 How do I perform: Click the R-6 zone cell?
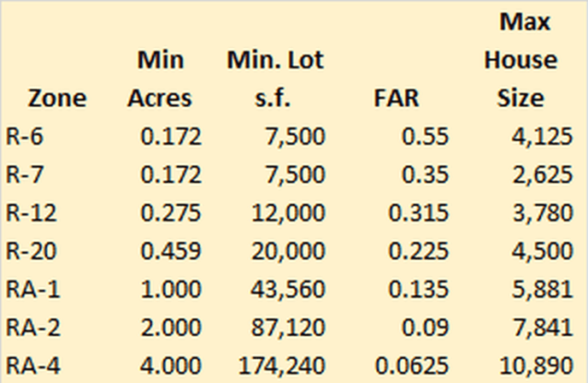pos(24,137)
